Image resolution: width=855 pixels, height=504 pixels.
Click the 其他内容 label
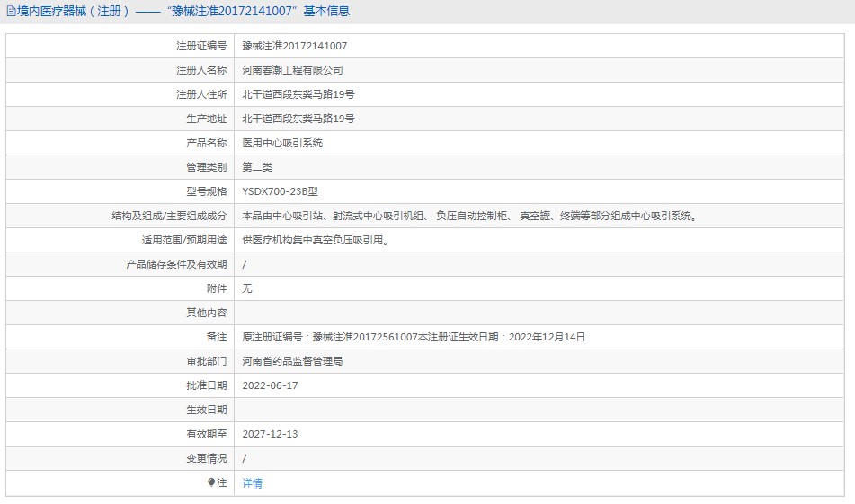tap(207, 313)
